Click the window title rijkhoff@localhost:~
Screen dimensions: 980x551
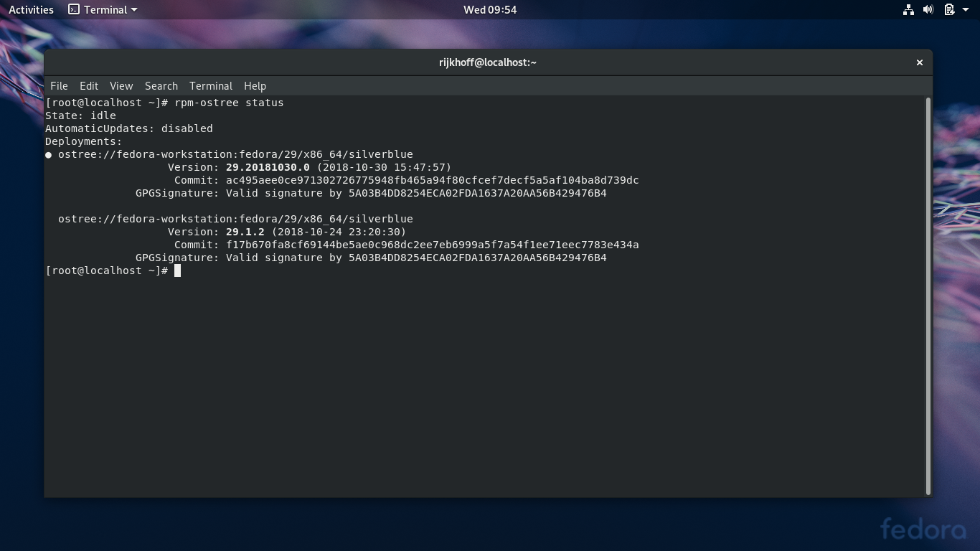click(x=488, y=62)
